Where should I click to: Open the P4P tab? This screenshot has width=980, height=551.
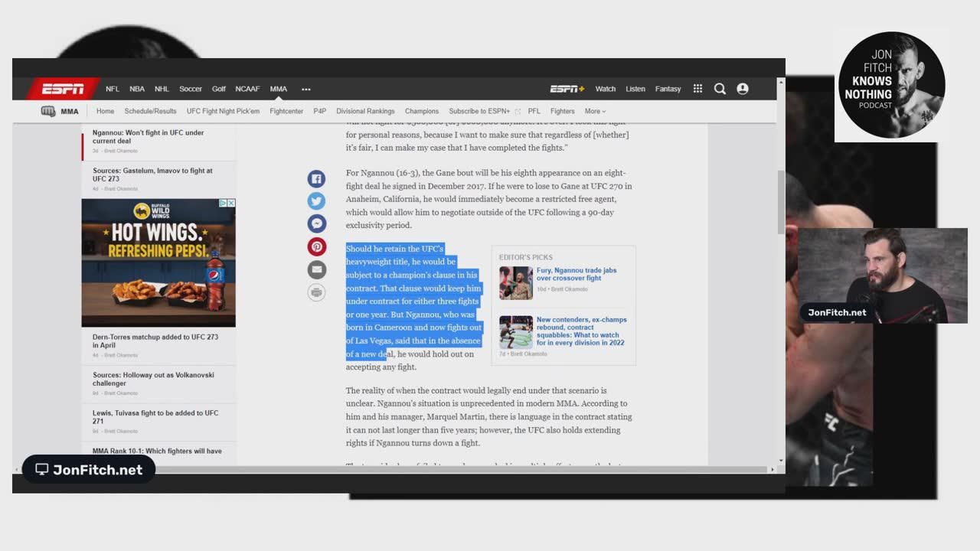[320, 111]
